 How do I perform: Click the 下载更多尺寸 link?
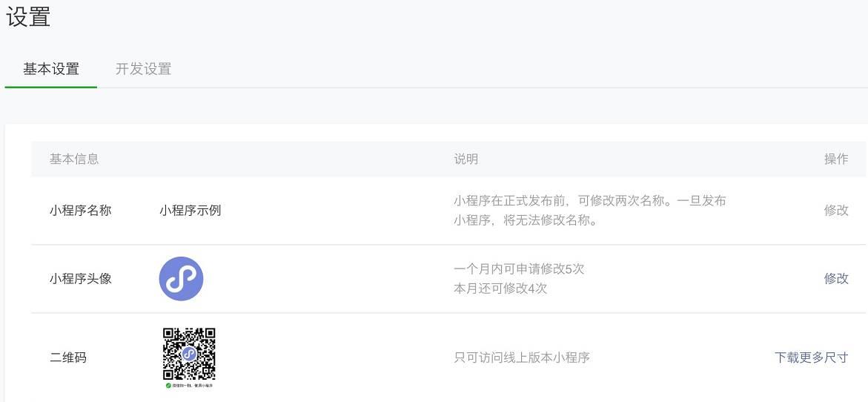tap(811, 357)
